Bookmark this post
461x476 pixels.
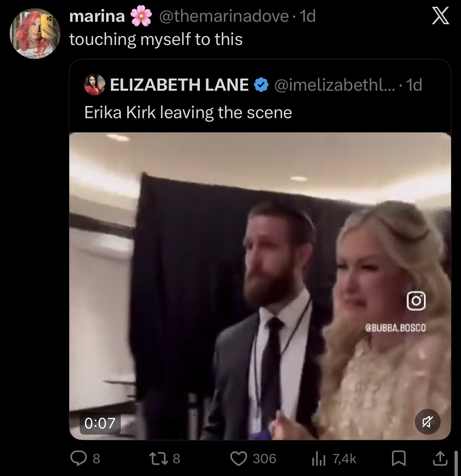tap(398, 459)
